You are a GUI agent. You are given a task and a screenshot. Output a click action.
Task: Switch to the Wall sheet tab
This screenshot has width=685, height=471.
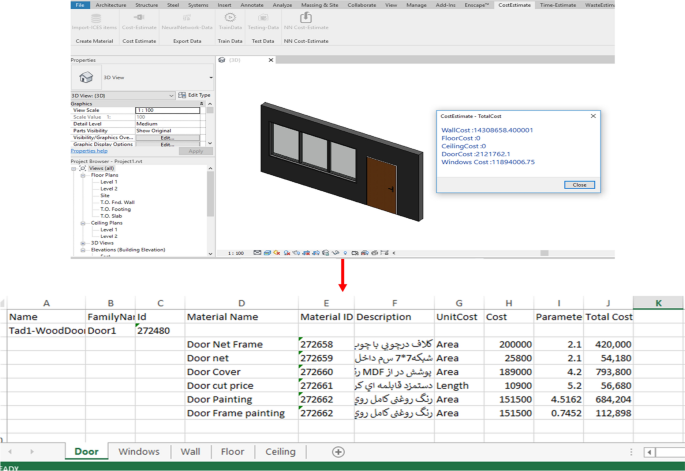click(190, 452)
